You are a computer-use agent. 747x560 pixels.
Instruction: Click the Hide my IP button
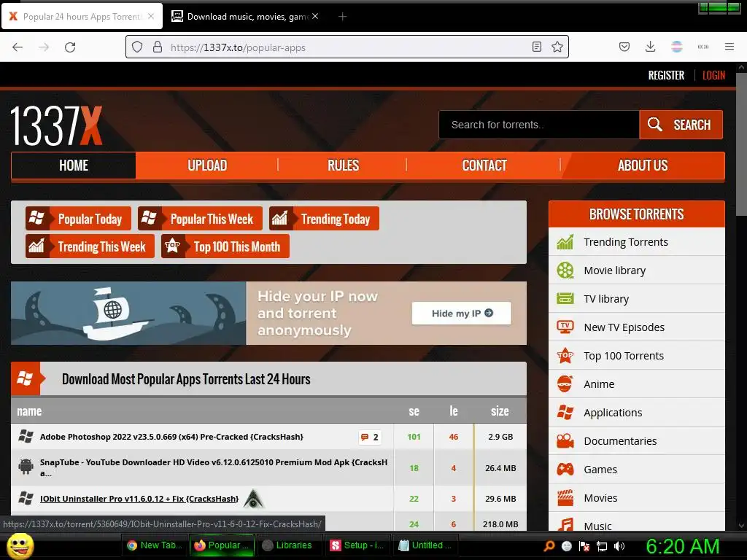tap(461, 314)
